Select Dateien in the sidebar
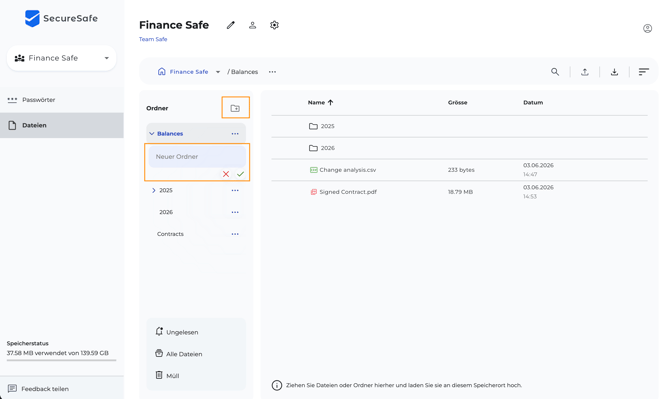The width and height of the screenshot is (670, 399). tap(62, 126)
